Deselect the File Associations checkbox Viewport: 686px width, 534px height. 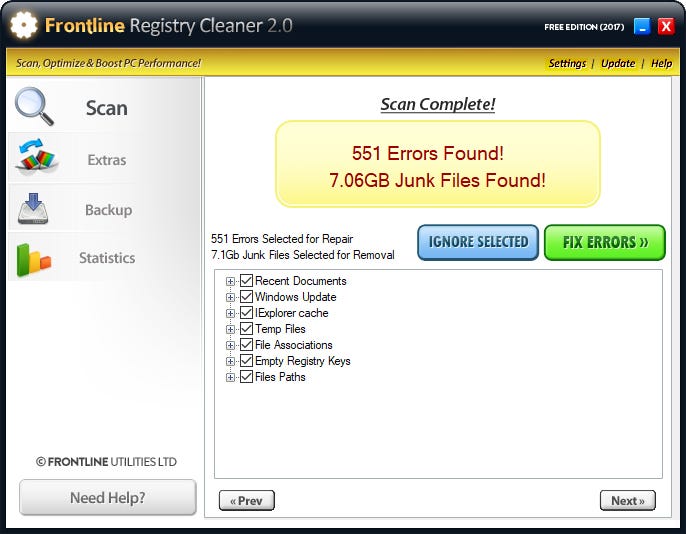click(246, 345)
